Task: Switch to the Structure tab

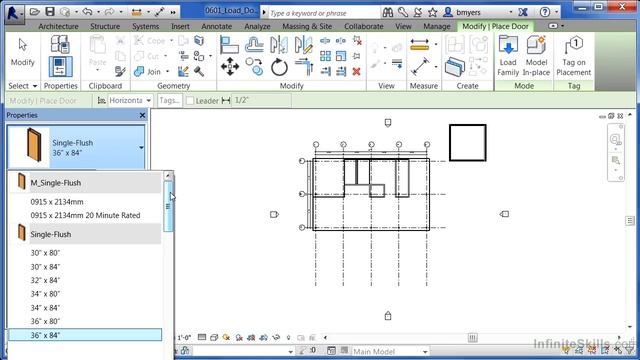Action: [x=105, y=26]
